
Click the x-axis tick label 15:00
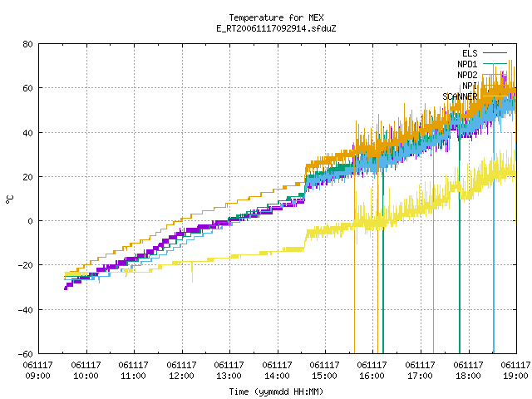point(325,376)
